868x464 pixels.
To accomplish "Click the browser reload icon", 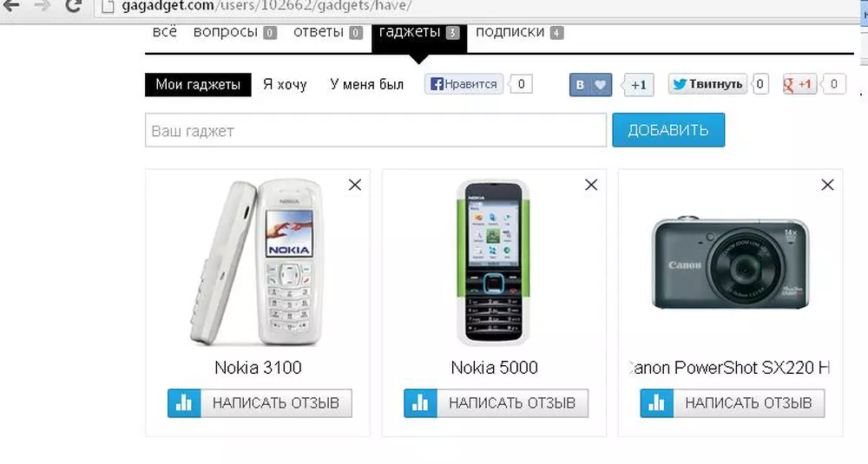I will [73, 5].
